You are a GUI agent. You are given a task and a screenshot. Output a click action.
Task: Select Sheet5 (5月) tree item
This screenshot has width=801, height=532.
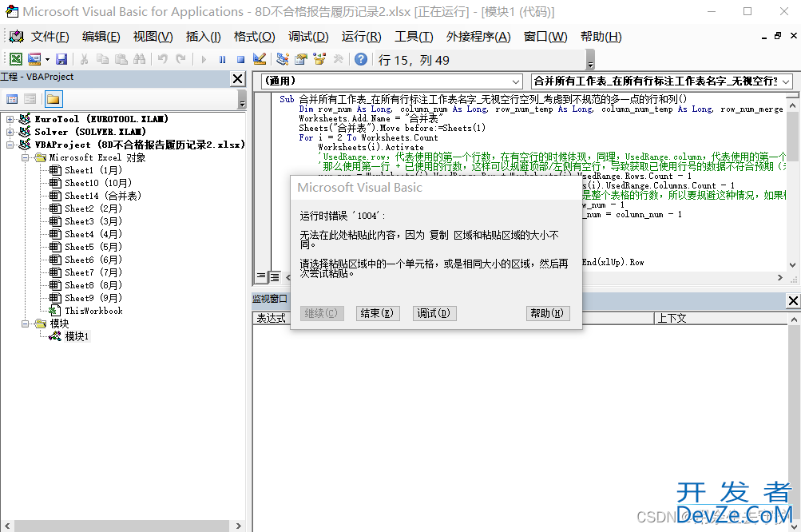(93, 247)
